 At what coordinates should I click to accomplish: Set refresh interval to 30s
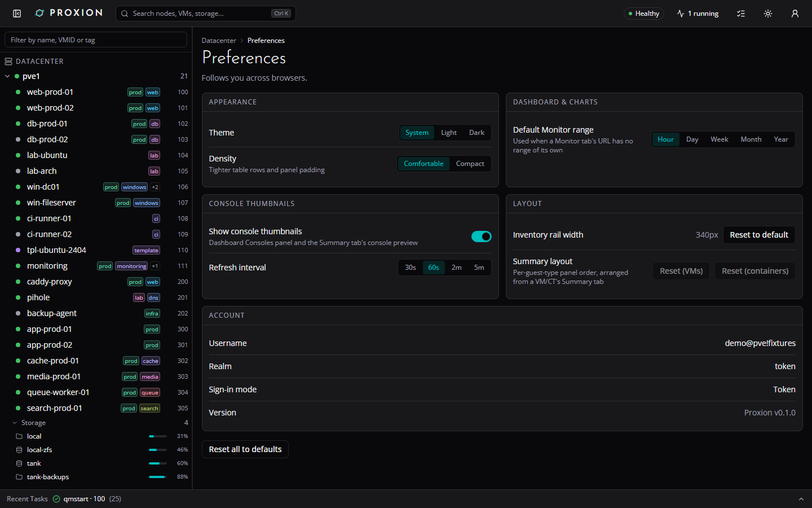point(411,268)
